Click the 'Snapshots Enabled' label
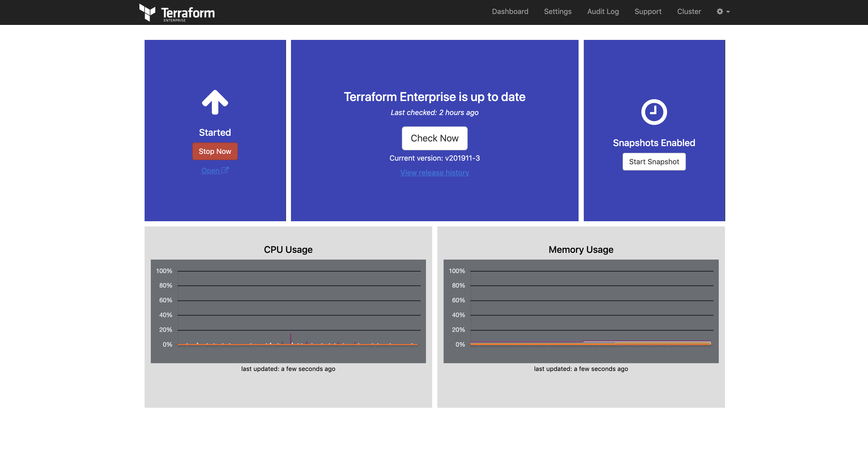The height and width of the screenshot is (472, 868). pyautogui.click(x=654, y=143)
